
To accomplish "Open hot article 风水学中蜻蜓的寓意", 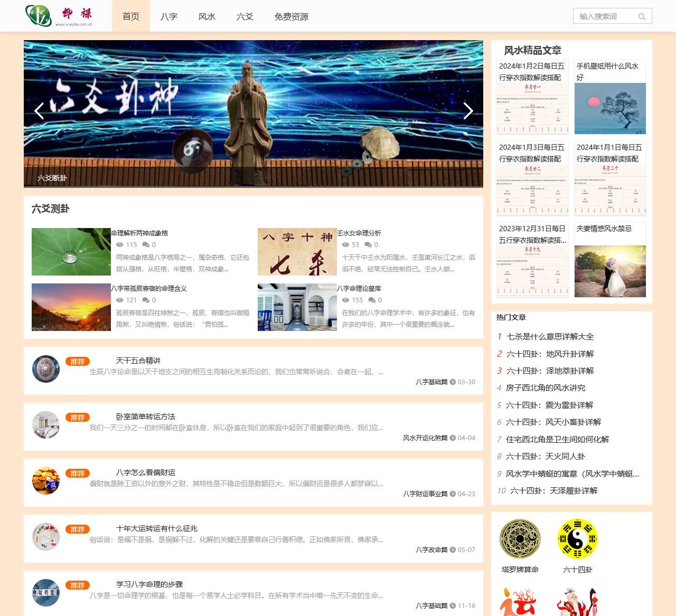I will pos(572,473).
